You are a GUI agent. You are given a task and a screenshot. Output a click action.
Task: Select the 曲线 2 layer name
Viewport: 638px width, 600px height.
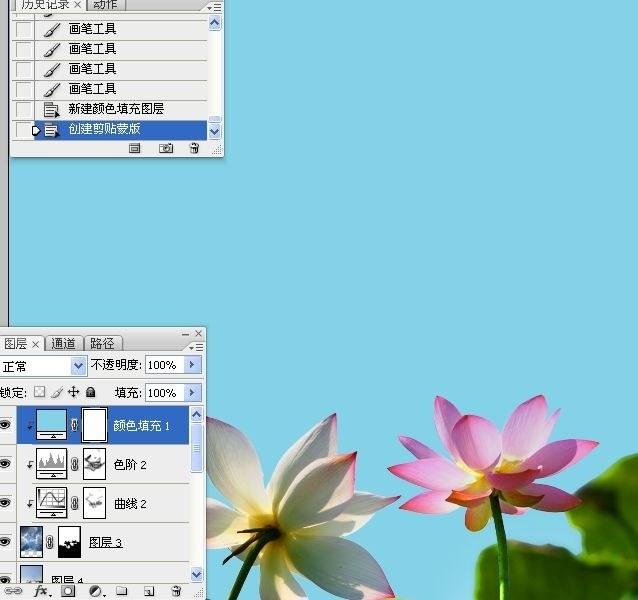130,504
